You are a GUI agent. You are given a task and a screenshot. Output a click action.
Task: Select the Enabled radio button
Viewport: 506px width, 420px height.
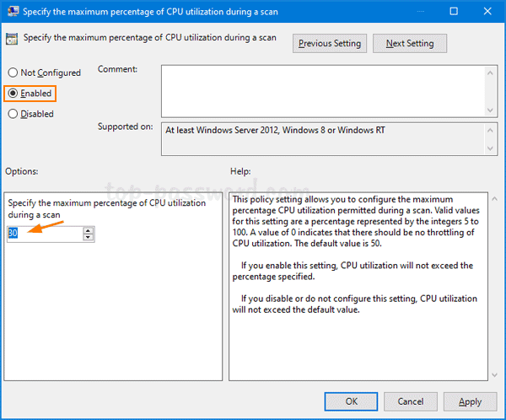pos(13,93)
